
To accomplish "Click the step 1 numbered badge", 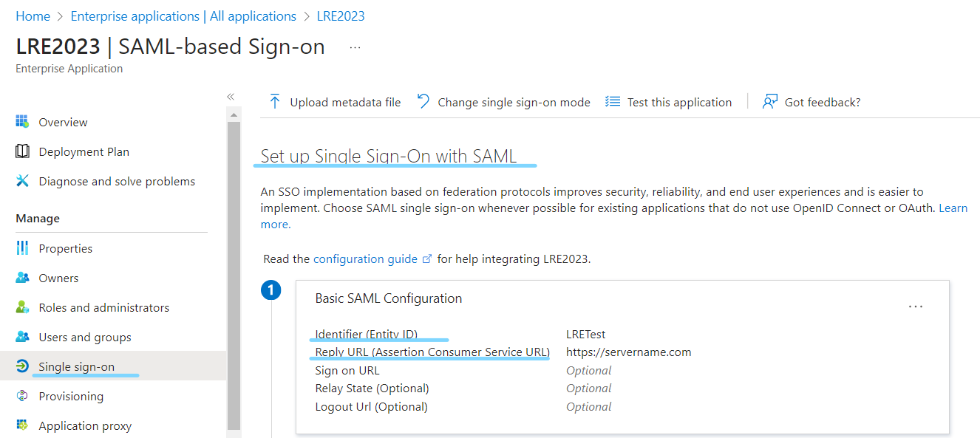I will coord(270,290).
